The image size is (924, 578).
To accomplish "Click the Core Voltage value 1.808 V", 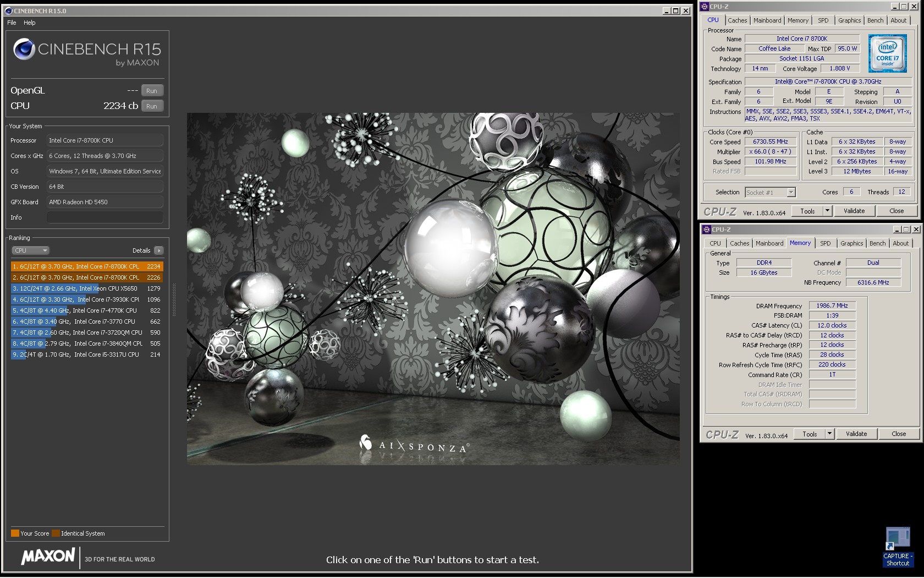I will pyautogui.click(x=840, y=68).
